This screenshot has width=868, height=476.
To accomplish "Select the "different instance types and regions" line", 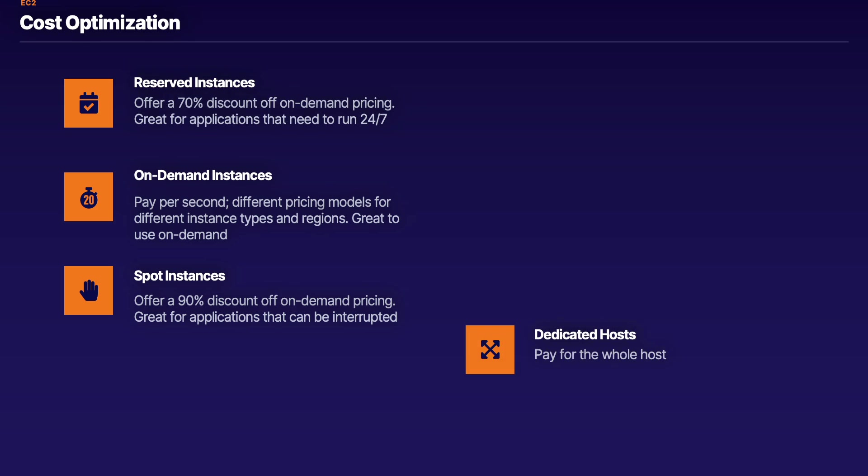I will click(x=266, y=219).
